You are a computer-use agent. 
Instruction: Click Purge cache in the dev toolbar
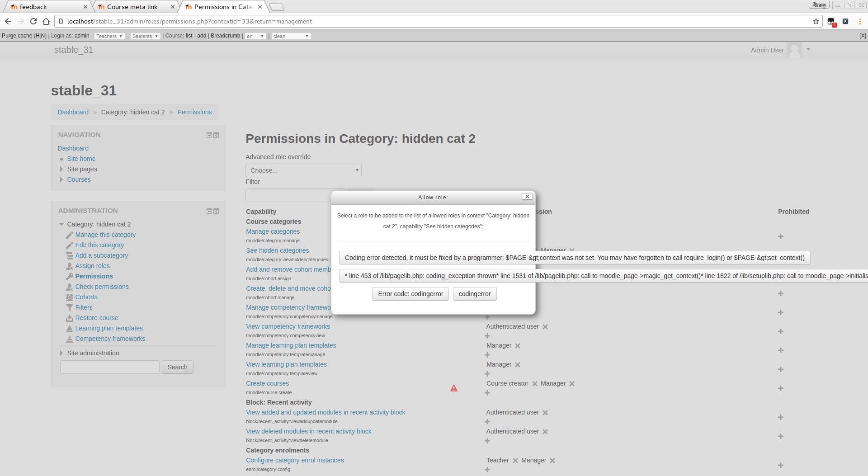point(17,36)
